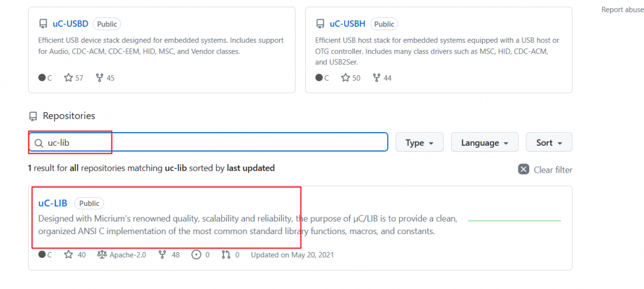
Task: Click the fork icon on uC-USBD card
Action: tap(99, 78)
